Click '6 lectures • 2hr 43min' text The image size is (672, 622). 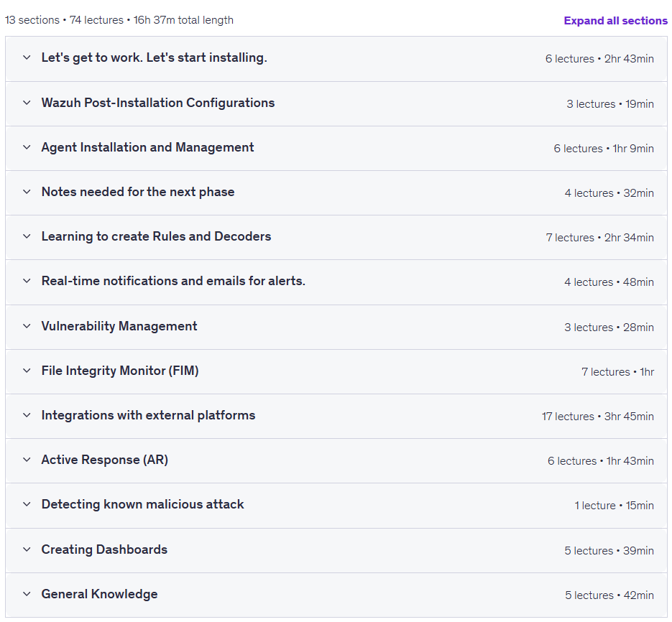599,59
